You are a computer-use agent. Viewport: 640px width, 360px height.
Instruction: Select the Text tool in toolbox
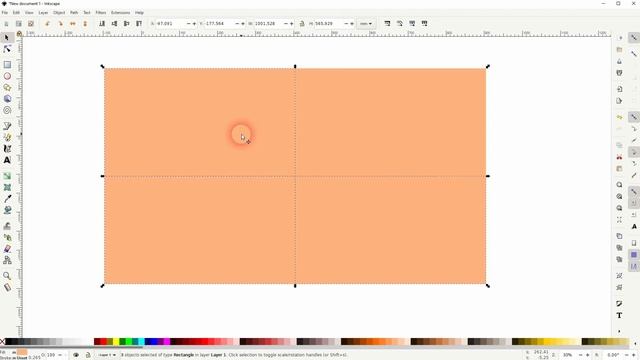point(7,160)
